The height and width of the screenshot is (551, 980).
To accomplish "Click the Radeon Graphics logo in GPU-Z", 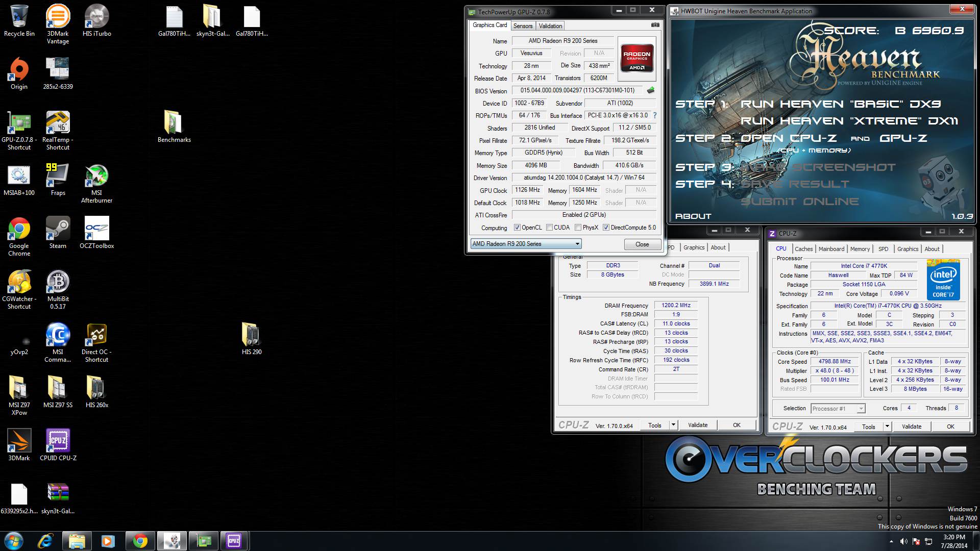I will click(x=636, y=59).
